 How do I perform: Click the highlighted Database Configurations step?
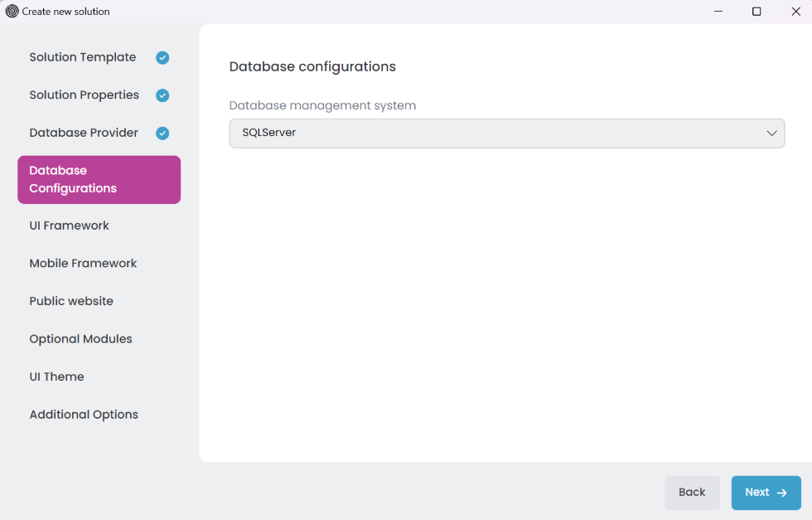(99, 179)
